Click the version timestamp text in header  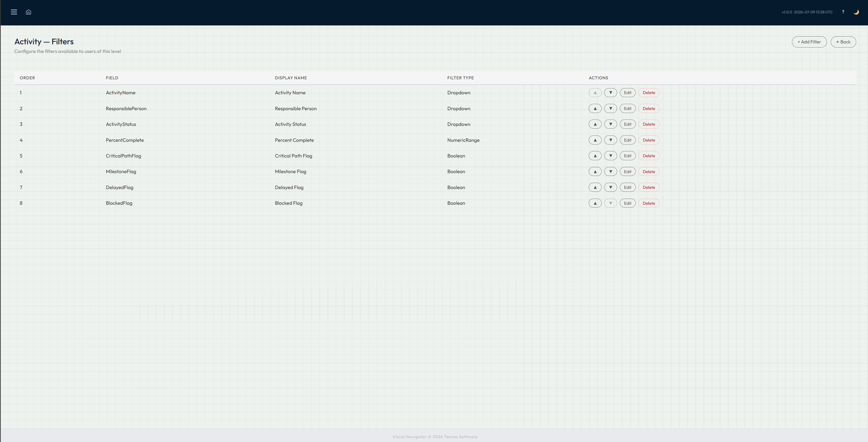coord(807,12)
